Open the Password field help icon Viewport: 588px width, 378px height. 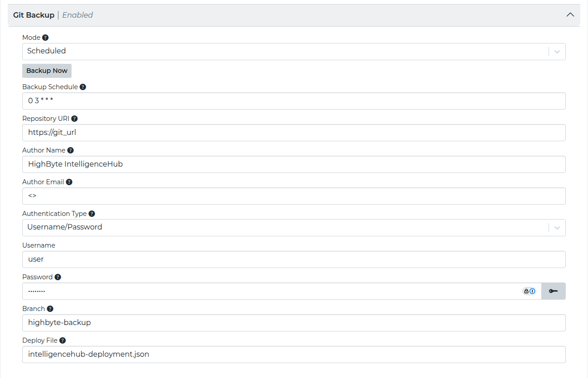point(57,277)
